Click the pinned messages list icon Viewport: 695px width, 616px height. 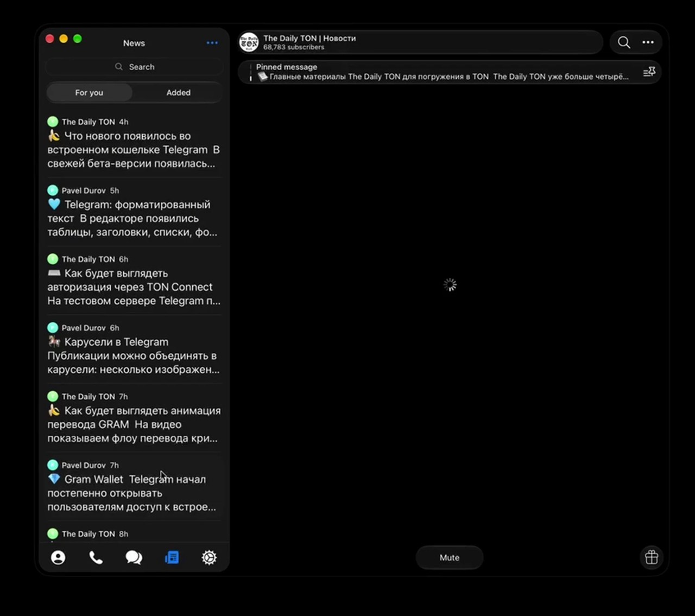coord(649,72)
